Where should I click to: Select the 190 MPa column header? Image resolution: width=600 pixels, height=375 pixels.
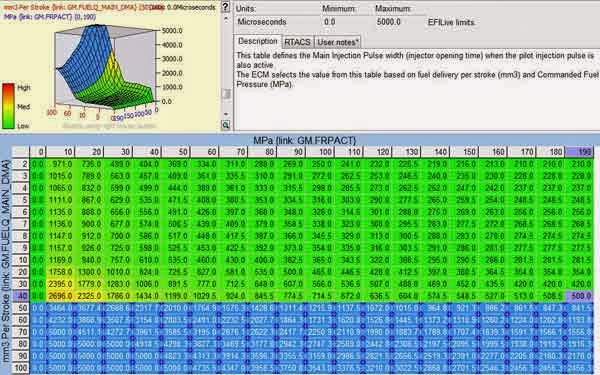click(x=579, y=152)
